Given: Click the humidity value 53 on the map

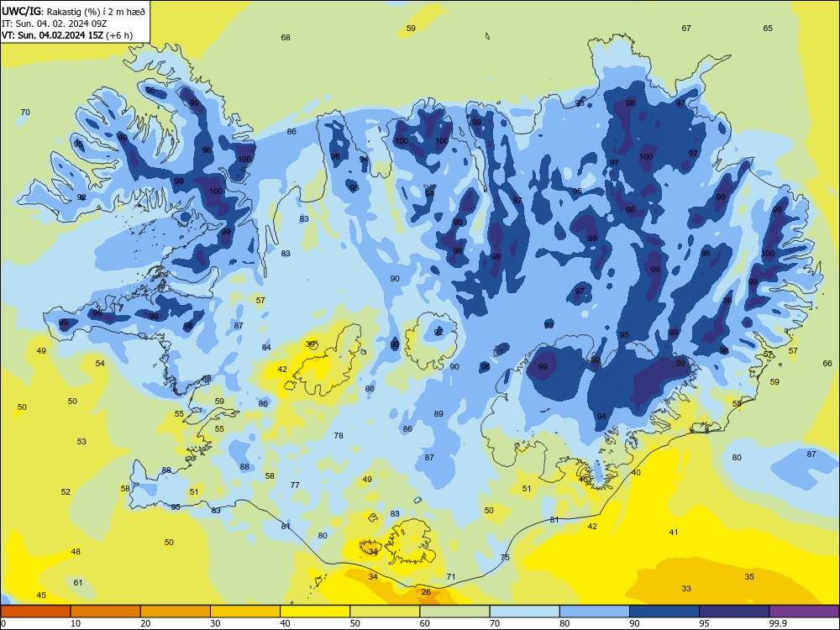Looking at the screenshot, I should pos(81,442).
